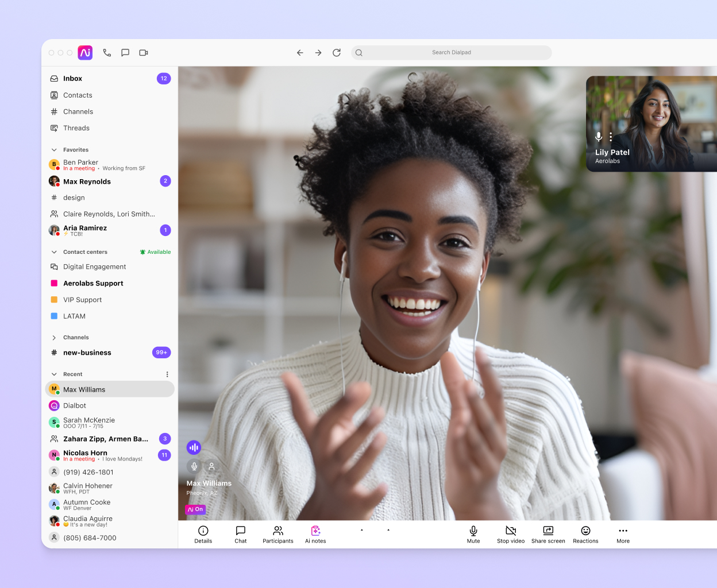This screenshot has height=588, width=717.
Task: Open the More options icon in the call bar
Action: click(x=623, y=531)
